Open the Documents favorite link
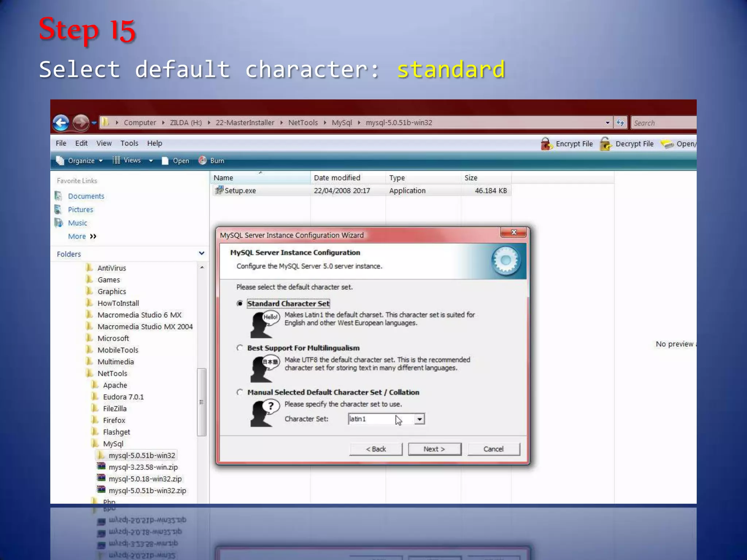The width and height of the screenshot is (747, 560). pyautogui.click(x=86, y=196)
